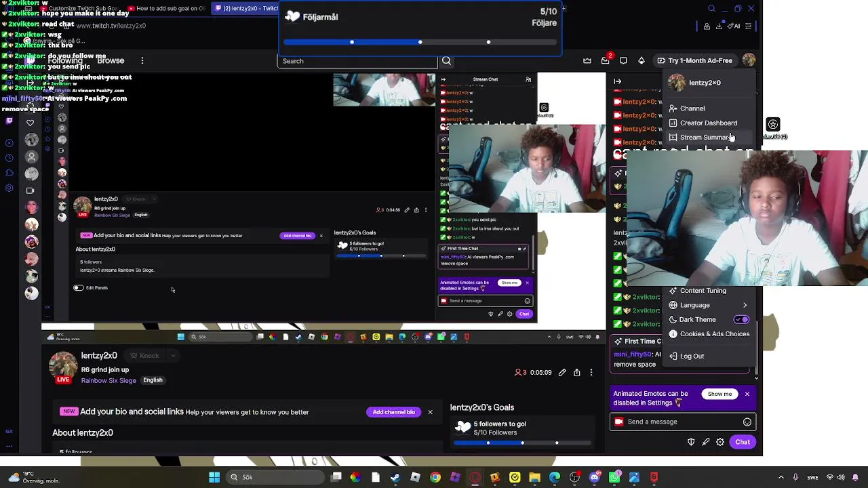Click English tag below main stream title
Image resolution: width=868 pixels, height=488 pixels.
click(153, 381)
